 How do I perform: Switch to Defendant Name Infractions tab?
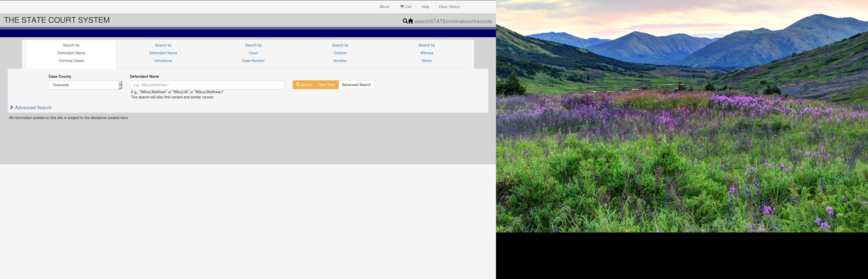pyautogui.click(x=163, y=53)
